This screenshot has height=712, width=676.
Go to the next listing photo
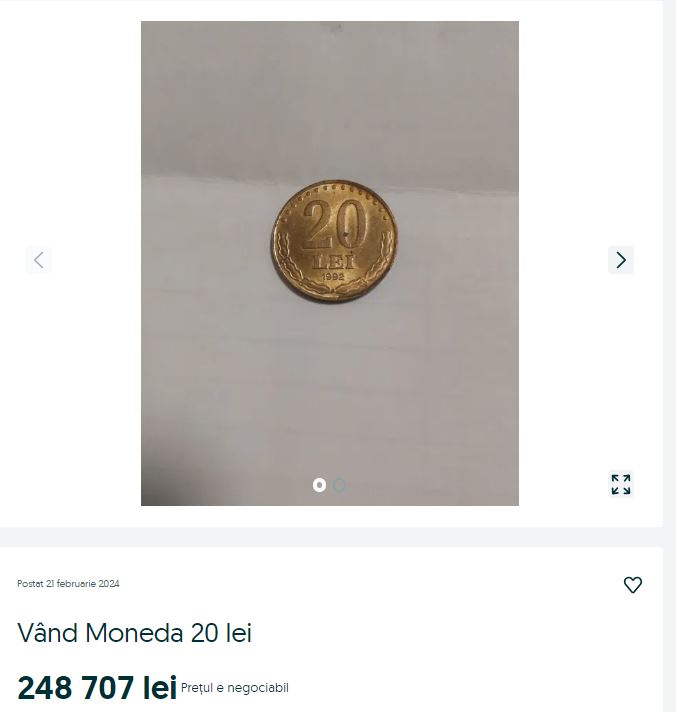click(621, 260)
